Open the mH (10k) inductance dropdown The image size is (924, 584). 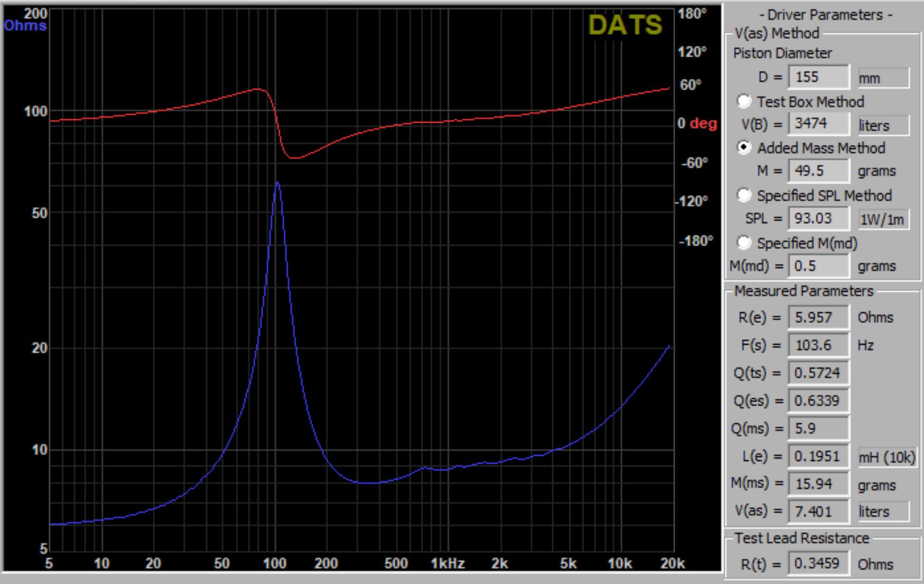tap(887, 457)
